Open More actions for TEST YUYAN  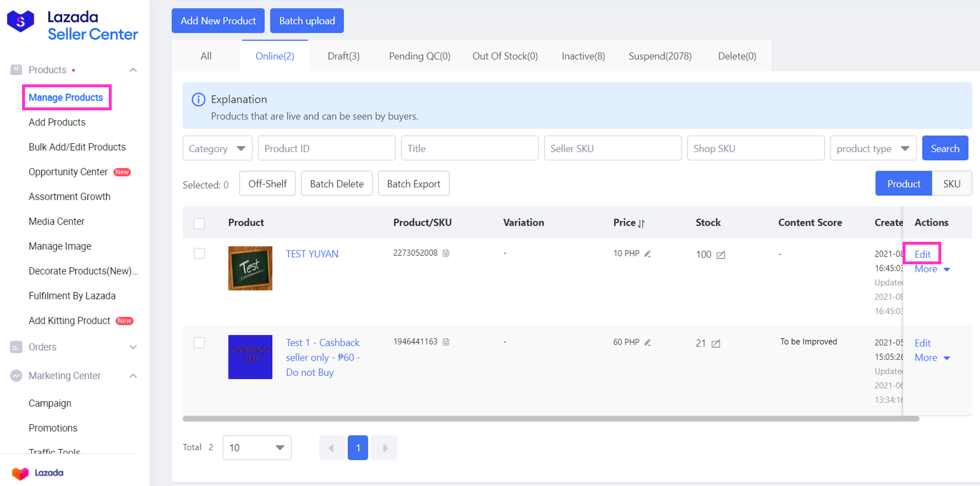tap(932, 269)
